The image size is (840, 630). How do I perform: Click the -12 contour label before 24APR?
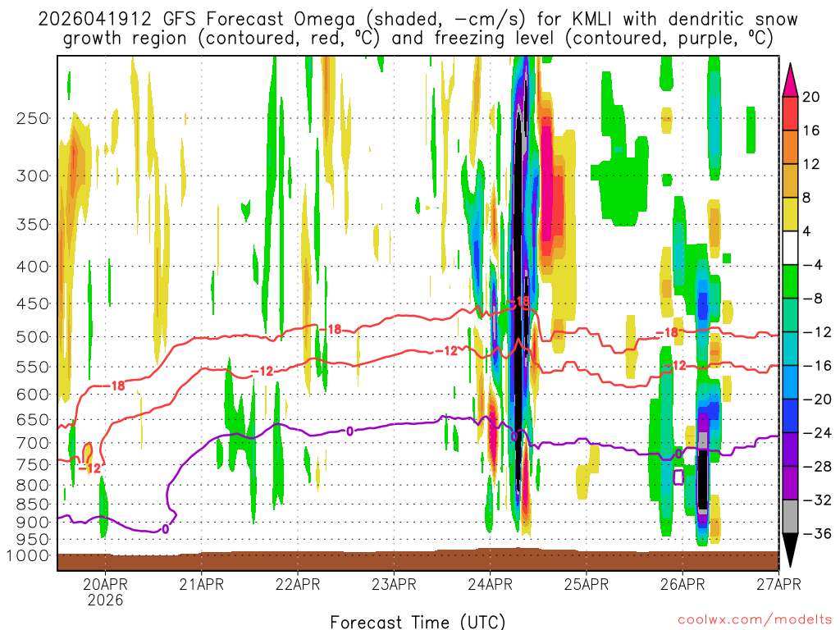(x=446, y=351)
